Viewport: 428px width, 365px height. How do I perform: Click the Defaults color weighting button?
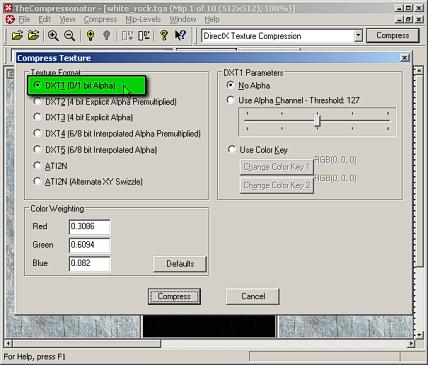click(x=180, y=264)
